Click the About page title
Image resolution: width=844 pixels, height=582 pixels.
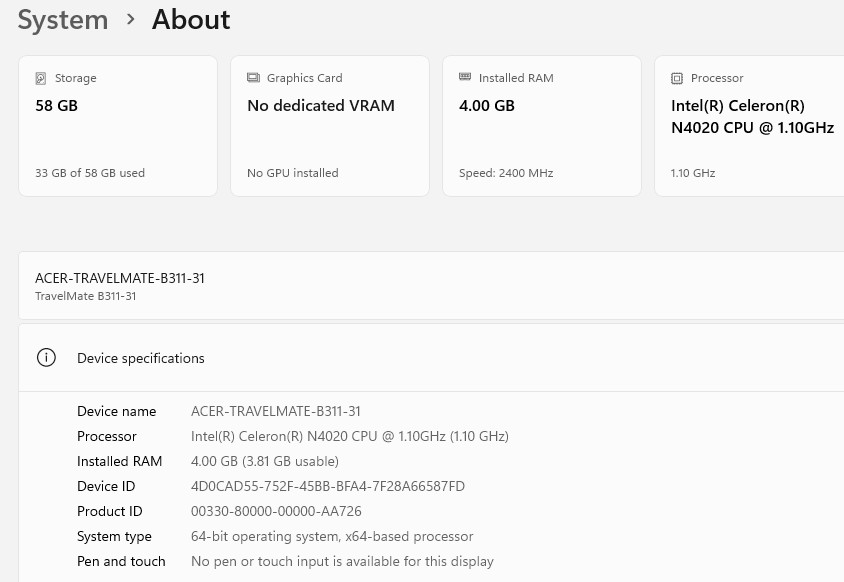coord(191,19)
